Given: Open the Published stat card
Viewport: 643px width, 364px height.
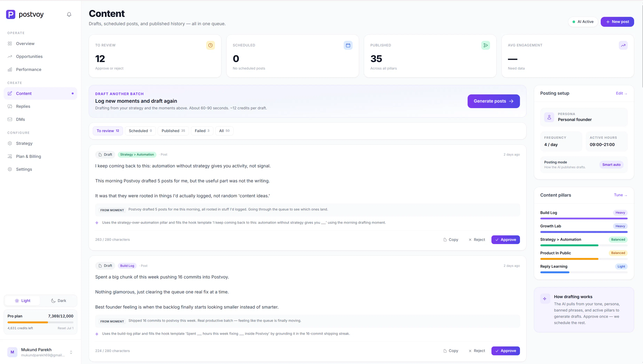Looking at the screenshot, I should tap(430, 56).
